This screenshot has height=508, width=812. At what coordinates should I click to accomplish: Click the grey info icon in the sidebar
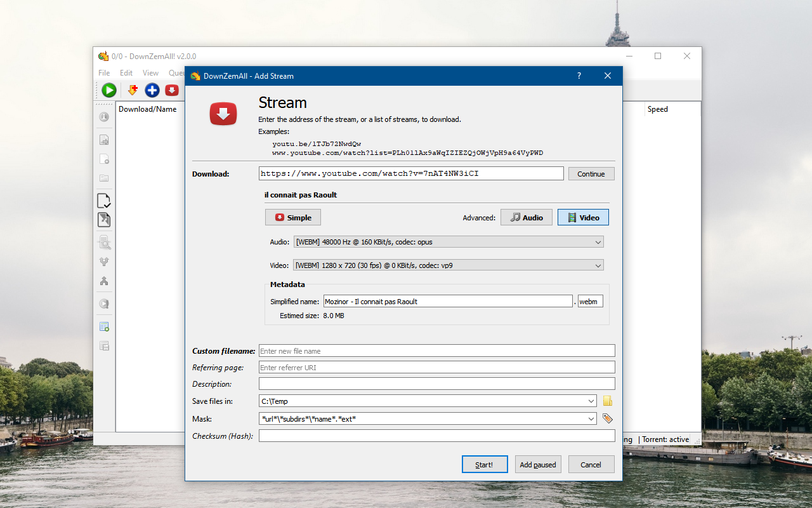[x=104, y=117]
